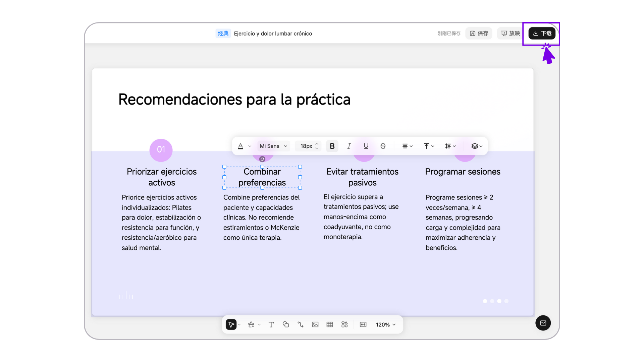Select the Text tool

[x=271, y=324]
